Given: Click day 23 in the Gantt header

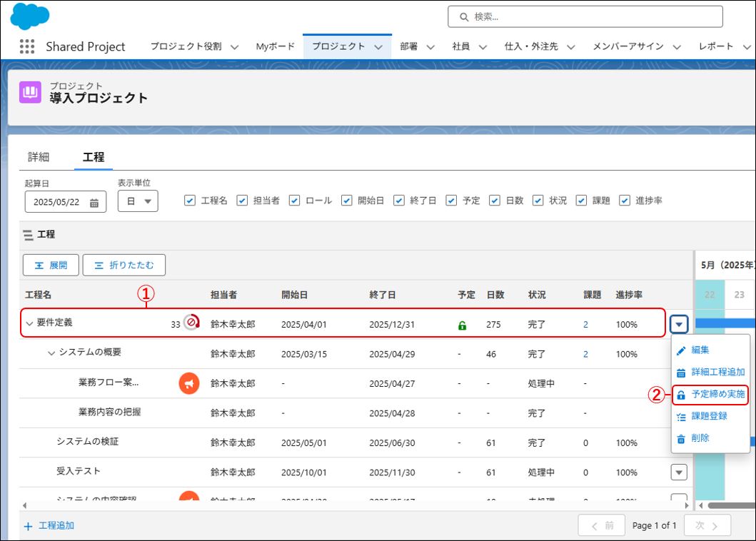Looking at the screenshot, I should tap(739, 295).
